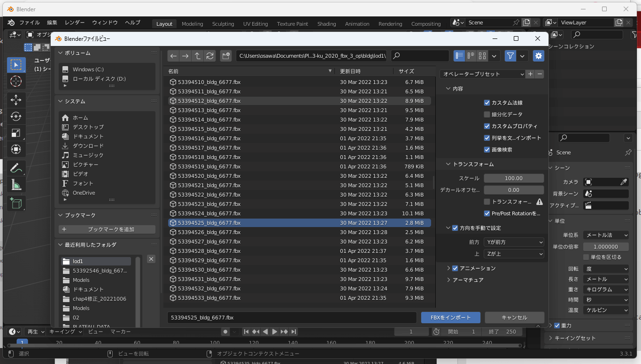Screen dimensions: 641x364
Task: Toggle the アニメーション checkbox
Action: coord(455,268)
